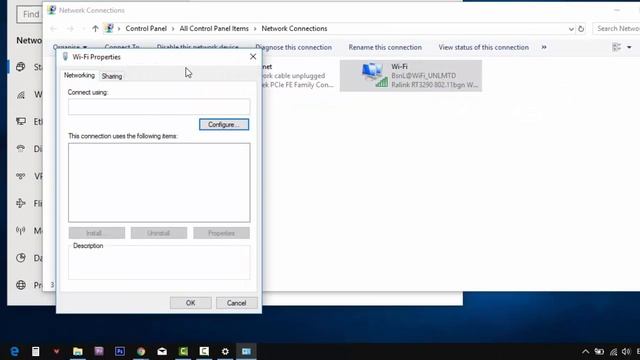Change the view layout icon
This screenshot has height=360, width=640.
(616, 47)
